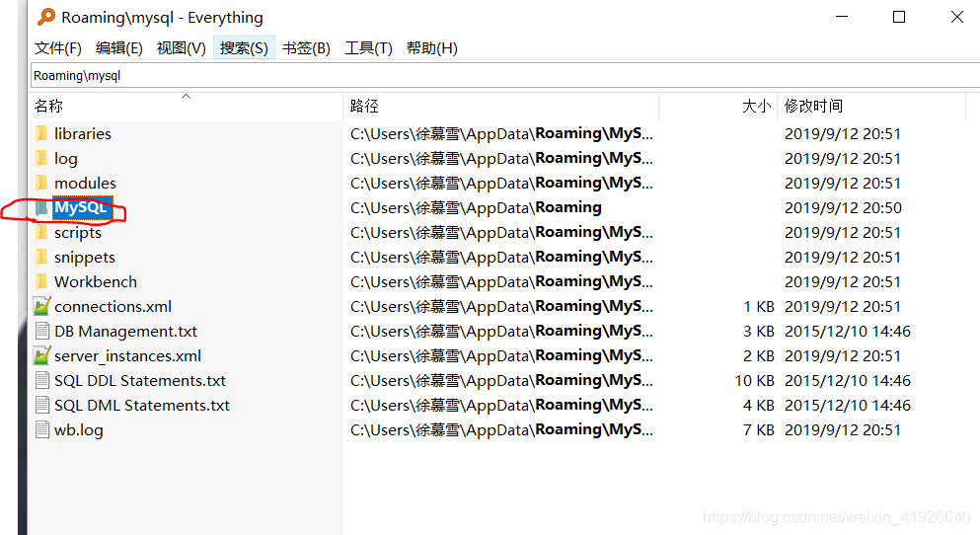
Task: Sort by the 修改时间 column header
Action: (x=871, y=107)
